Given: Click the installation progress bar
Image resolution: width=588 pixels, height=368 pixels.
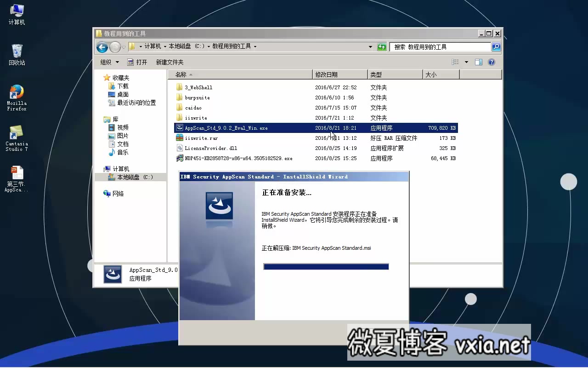Looking at the screenshot, I should [x=326, y=267].
